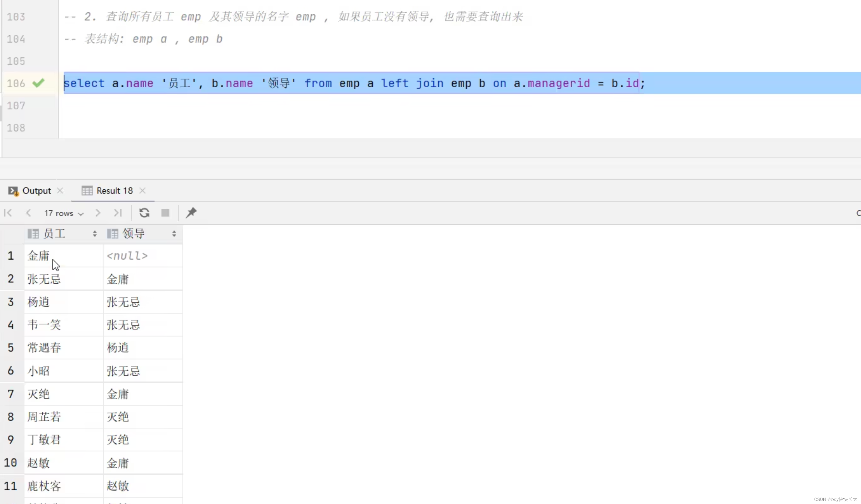Click the 金庸 leader cell in row 10
Viewport: 861px width, 504px height.
click(x=143, y=463)
